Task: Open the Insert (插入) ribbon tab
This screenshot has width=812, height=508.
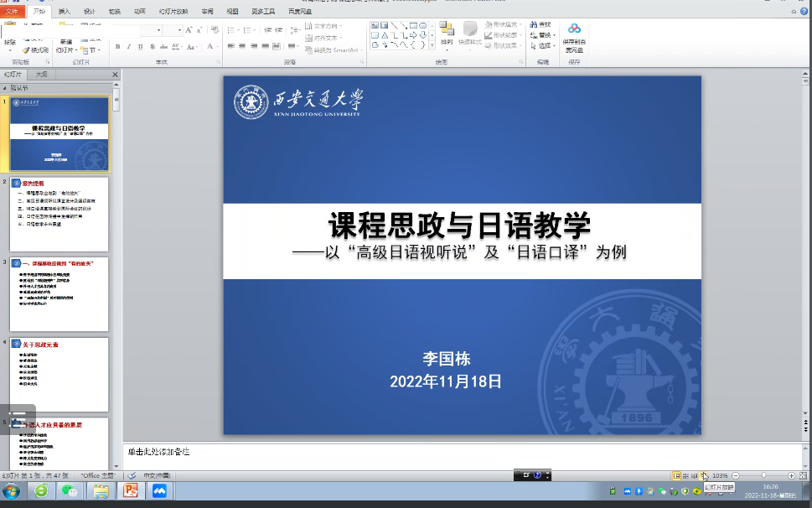Action: (x=65, y=12)
